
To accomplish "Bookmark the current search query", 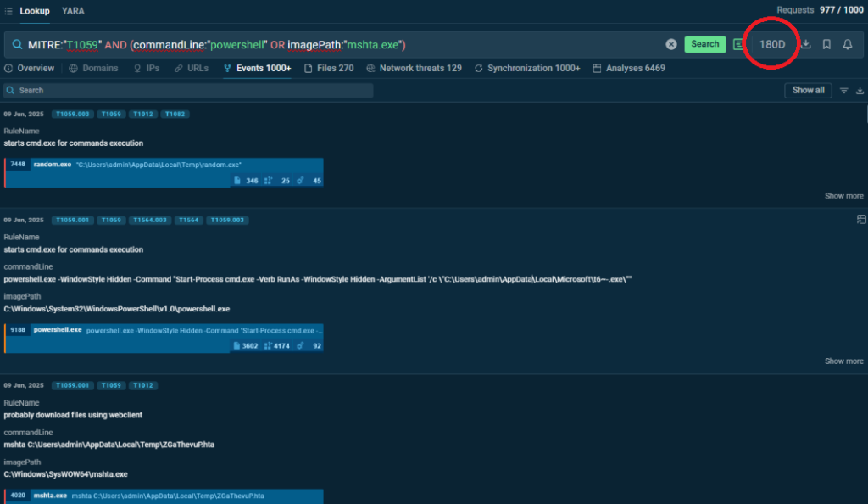I will click(x=826, y=44).
